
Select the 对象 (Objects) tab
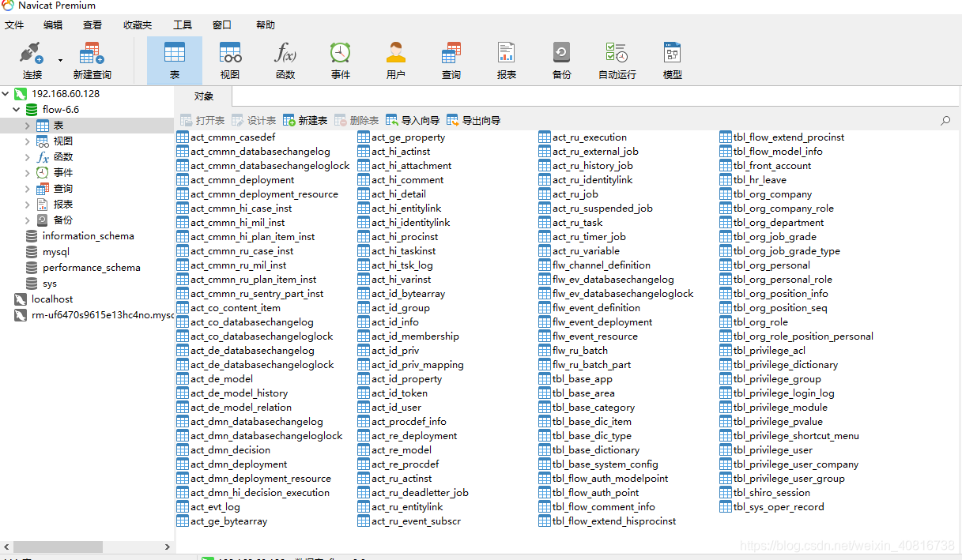[x=204, y=96]
